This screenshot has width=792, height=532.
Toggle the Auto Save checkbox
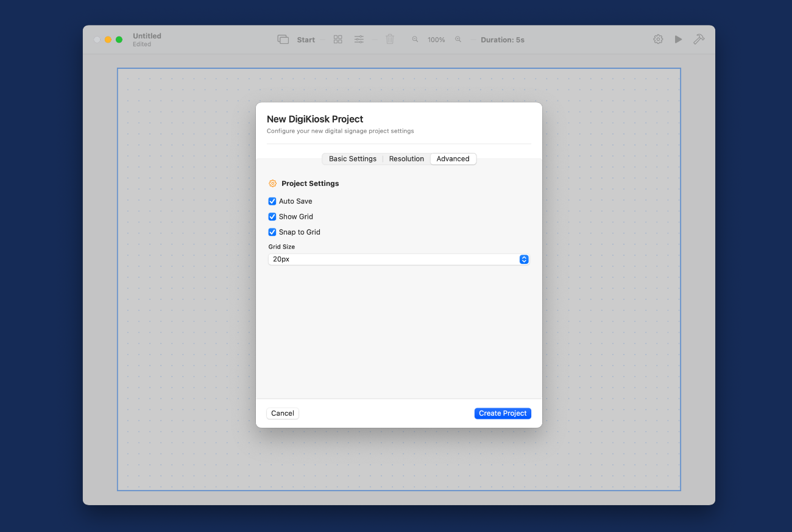click(272, 201)
